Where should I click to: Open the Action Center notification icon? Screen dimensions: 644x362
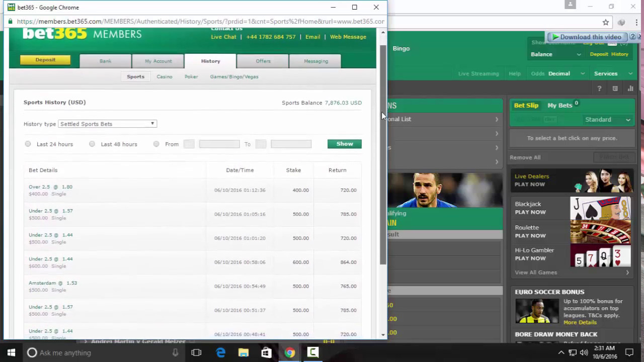tap(629, 352)
